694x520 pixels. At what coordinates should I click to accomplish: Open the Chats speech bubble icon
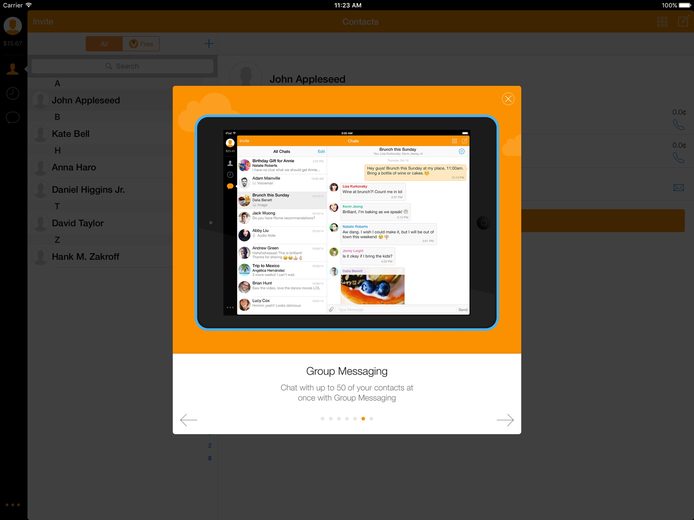(x=12, y=117)
